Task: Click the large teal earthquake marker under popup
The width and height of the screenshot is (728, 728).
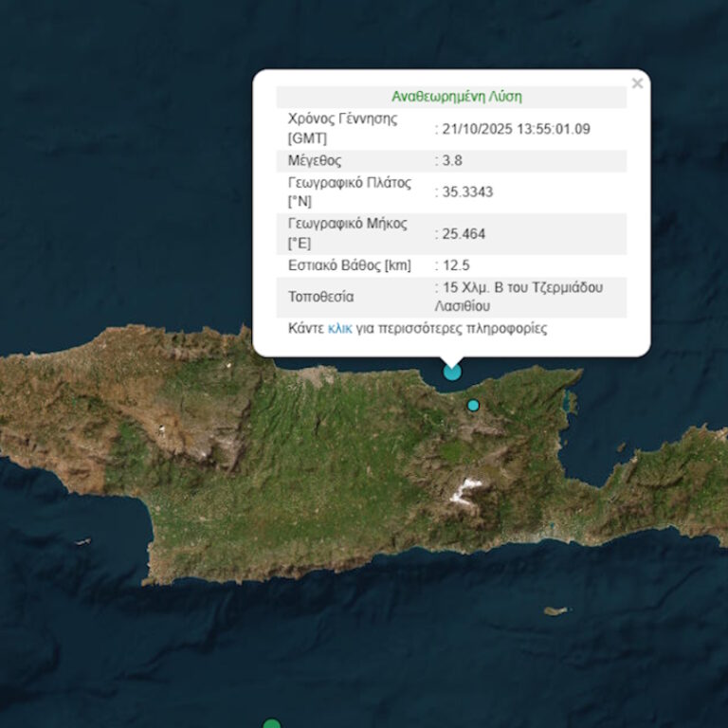Action: 452,371
